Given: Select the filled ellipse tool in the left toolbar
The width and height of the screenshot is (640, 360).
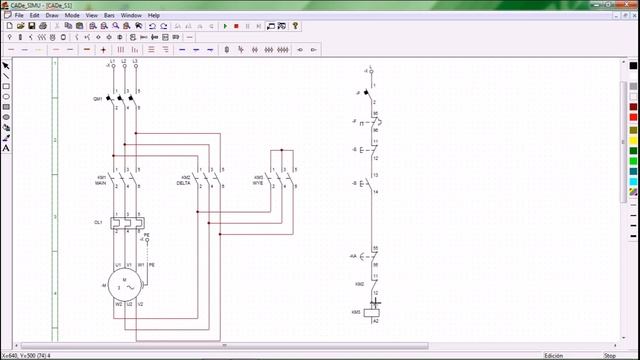Looking at the screenshot, I should pyautogui.click(x=6, y=117).
